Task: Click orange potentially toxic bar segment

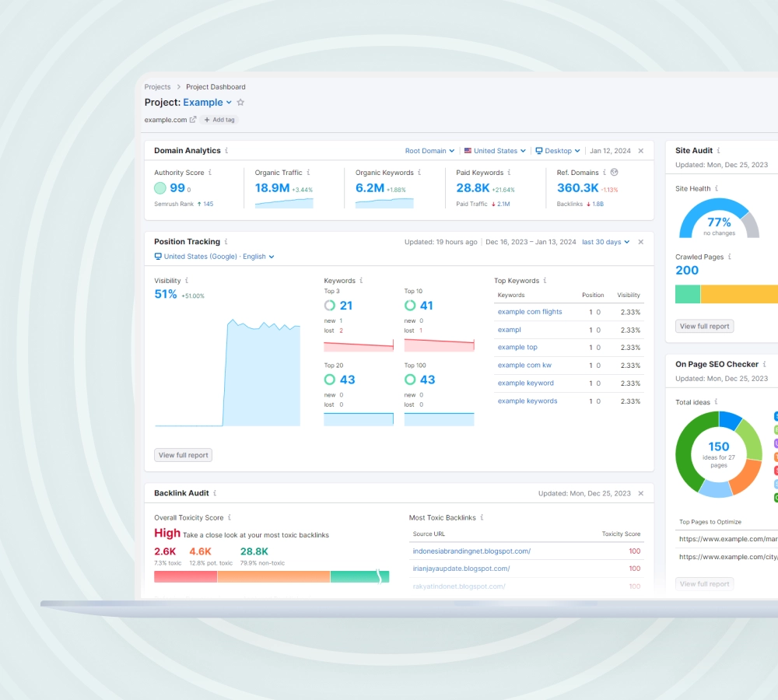Action: click(273, 576)
